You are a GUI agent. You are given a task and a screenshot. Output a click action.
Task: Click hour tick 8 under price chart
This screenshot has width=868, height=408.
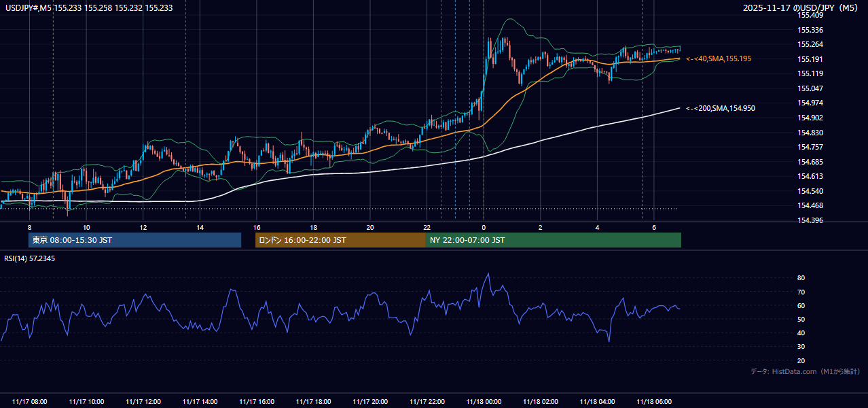29,227
